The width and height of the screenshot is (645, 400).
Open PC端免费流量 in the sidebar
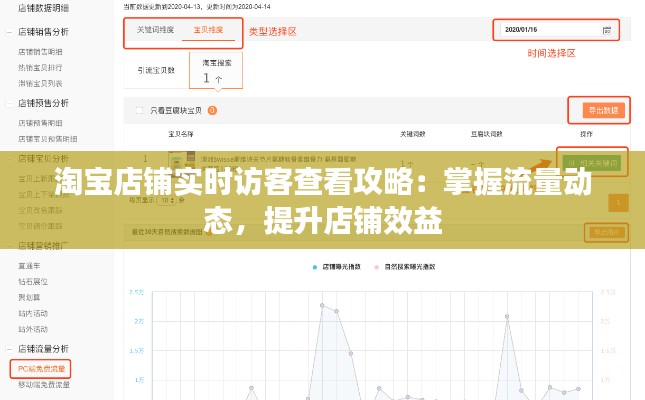tap(43, 368)
